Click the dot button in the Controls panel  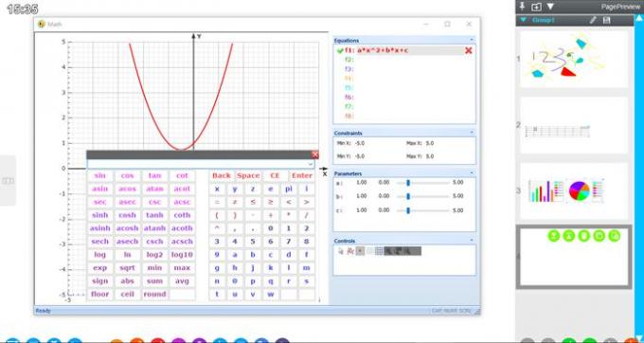pyautogui.click(x=360, y=251)
